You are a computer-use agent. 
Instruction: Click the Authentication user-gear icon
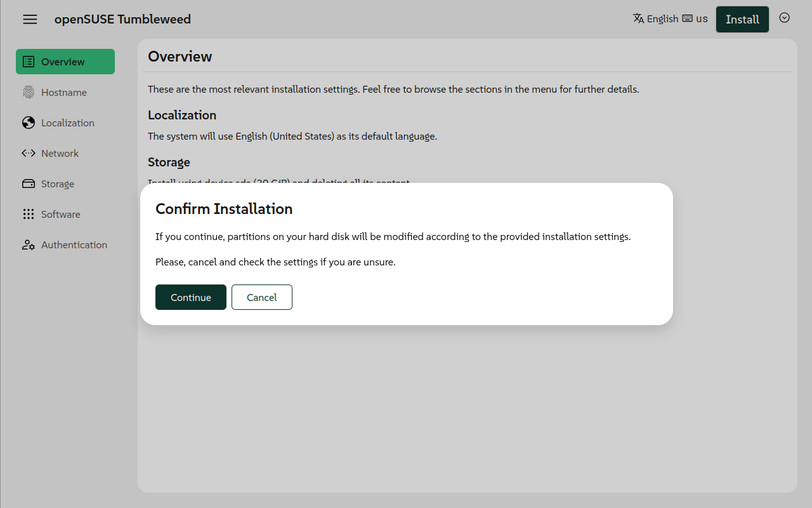tap(29, 244)
